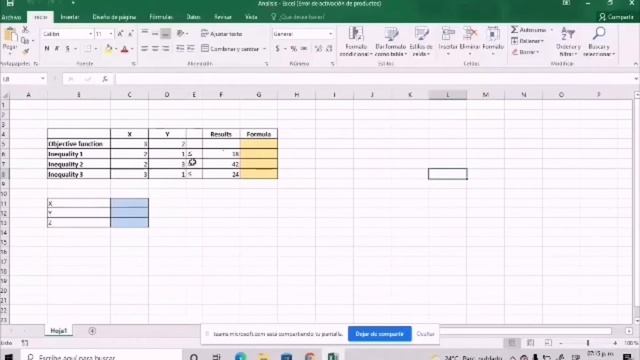Click the increase decimals icon

[x=318, y=49]
